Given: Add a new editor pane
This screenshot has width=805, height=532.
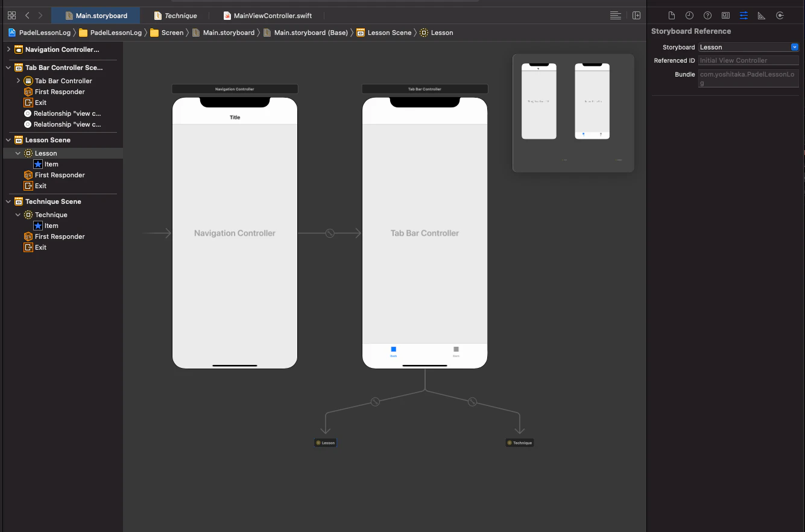Looking at the screenshot, I should (636, 15).
